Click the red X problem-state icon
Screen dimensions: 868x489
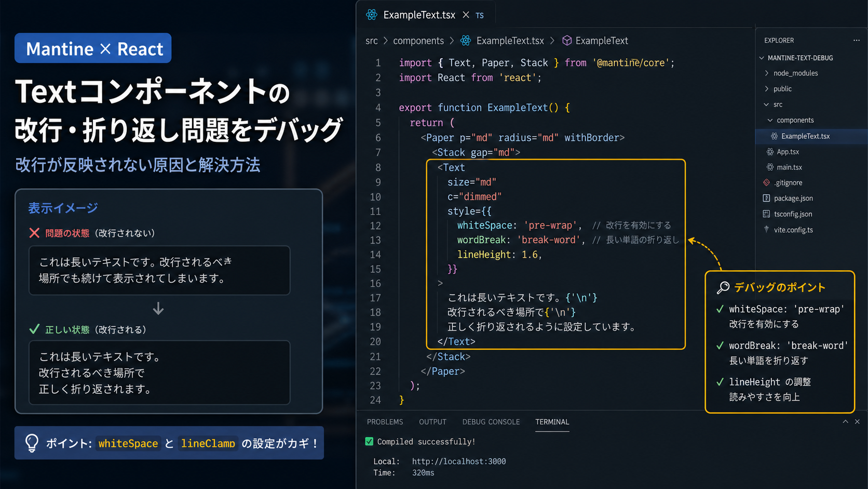point(34,233)
